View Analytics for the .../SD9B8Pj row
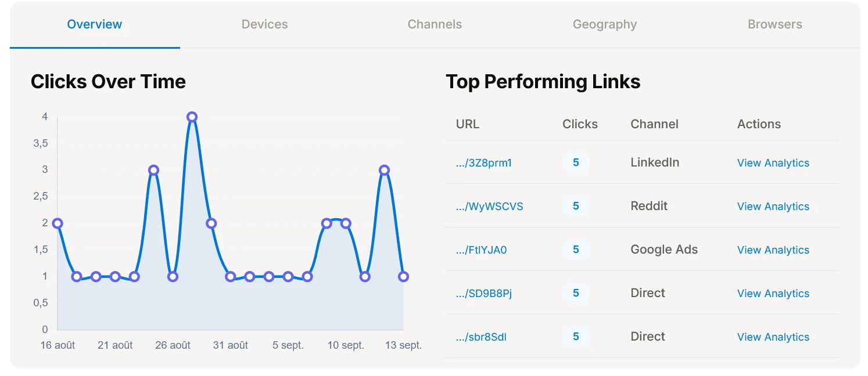This screenshot has width=868, height=376. tap(773, 294)
